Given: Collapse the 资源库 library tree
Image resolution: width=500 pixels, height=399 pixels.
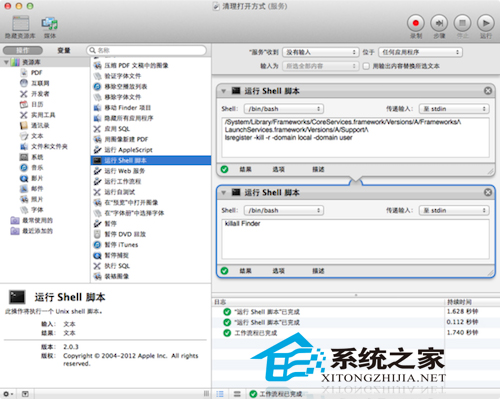Looking at the screenshot, I should click(x=6, y=62).
